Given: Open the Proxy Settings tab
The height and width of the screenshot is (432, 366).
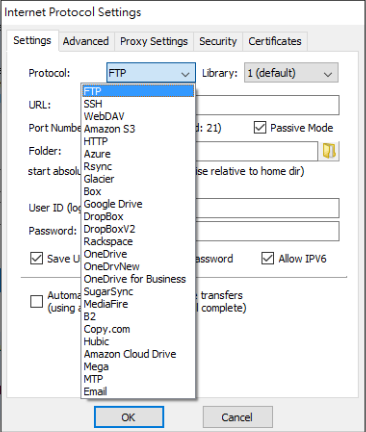Looking at the screenshot, I should pos(154,41).
